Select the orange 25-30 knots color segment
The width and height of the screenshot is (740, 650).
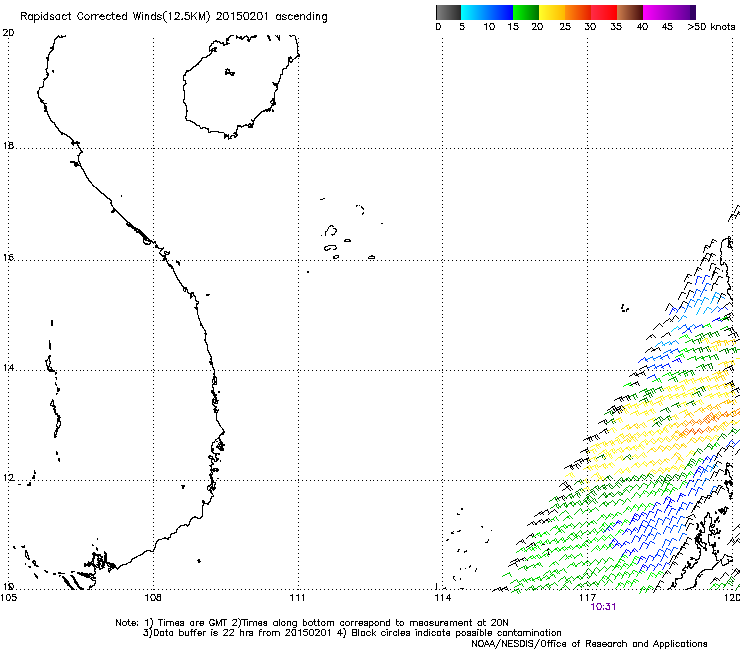point(578,12)
